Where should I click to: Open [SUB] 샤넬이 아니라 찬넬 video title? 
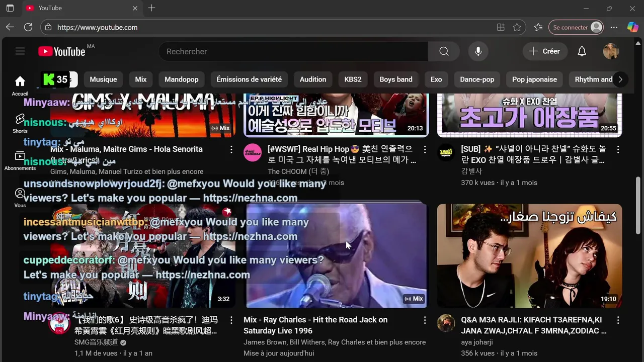(534, 154)
